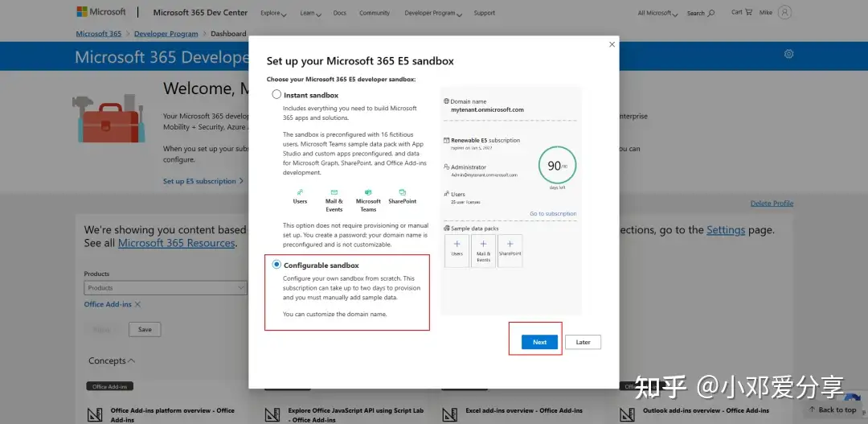This screenshot has width=868, height=424.
Task: Click the Administrator person icon
Action: click(x=446, y=167)
